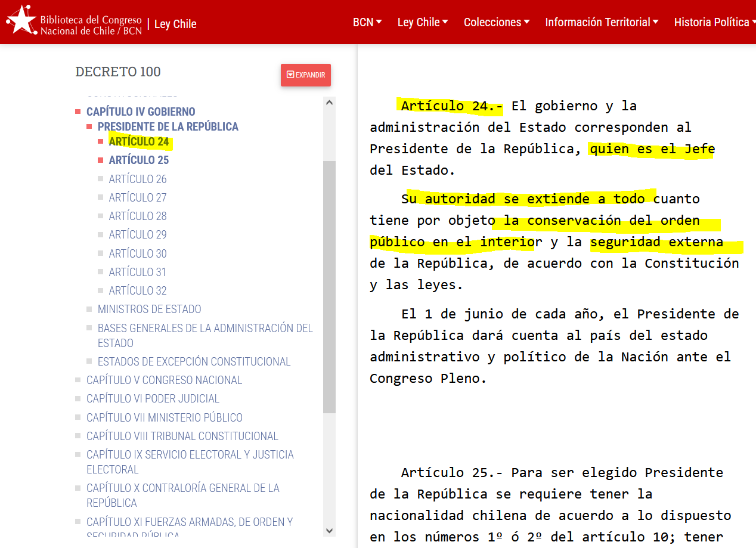Open CAPÍTULO VI PODER JUDICIAL
The image size is (756, 548).
[153, 398]
